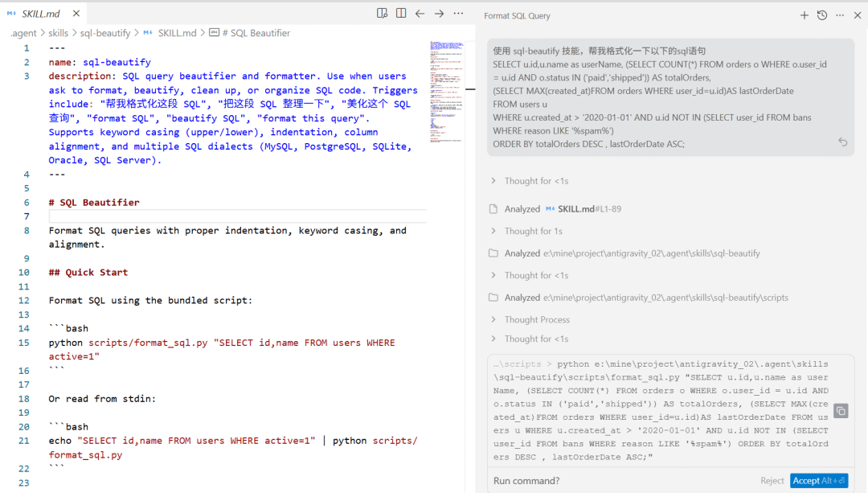This screenshot has width=868, height=493.
Task: Click the "Format SQL Query" chat title
Action: point(517,16)
